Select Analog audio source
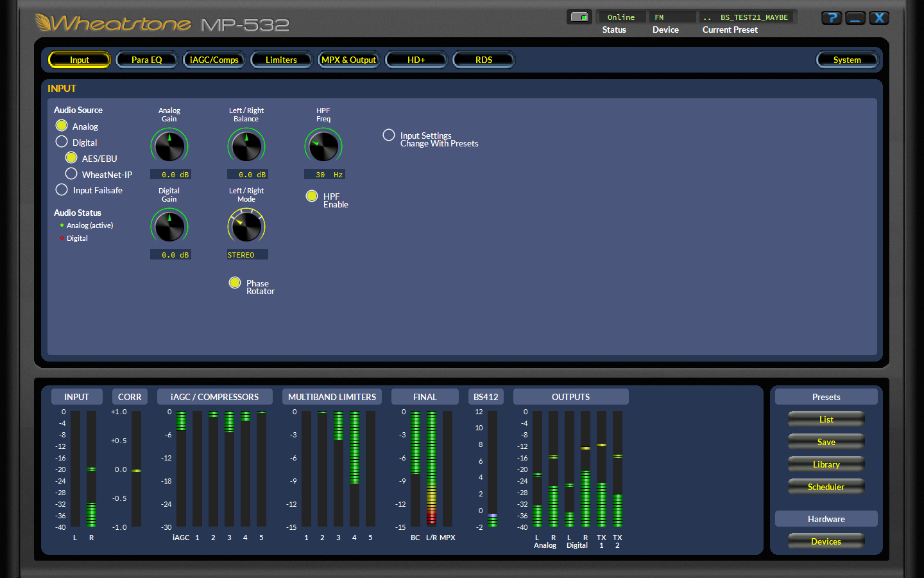 click(62, 126)
